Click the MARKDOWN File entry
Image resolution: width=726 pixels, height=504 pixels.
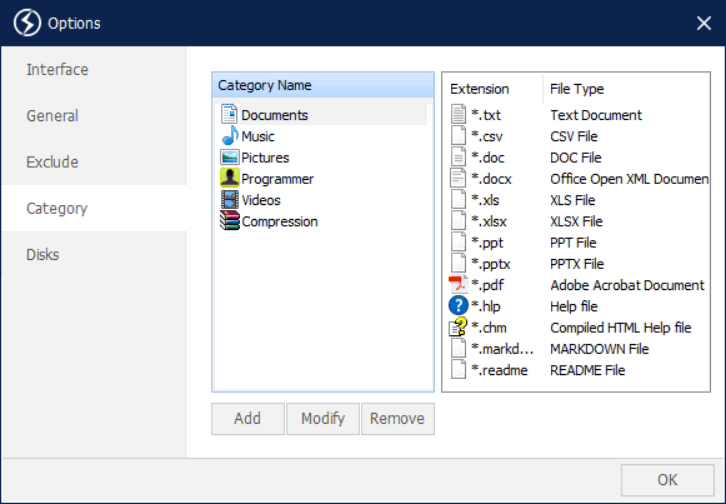coord(600,349)
